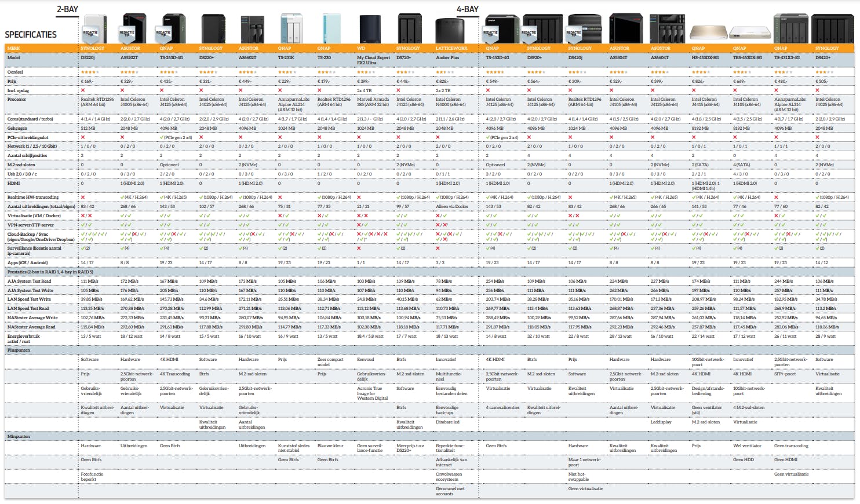Click the Redactie Tip badge on Synology DS420j
This screenshot has height=504, width=860.
pyautogui.click(x=574, y=34)
